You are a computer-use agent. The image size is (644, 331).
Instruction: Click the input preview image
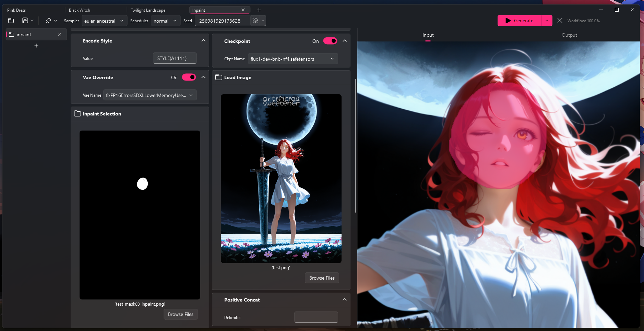point(499,185)
